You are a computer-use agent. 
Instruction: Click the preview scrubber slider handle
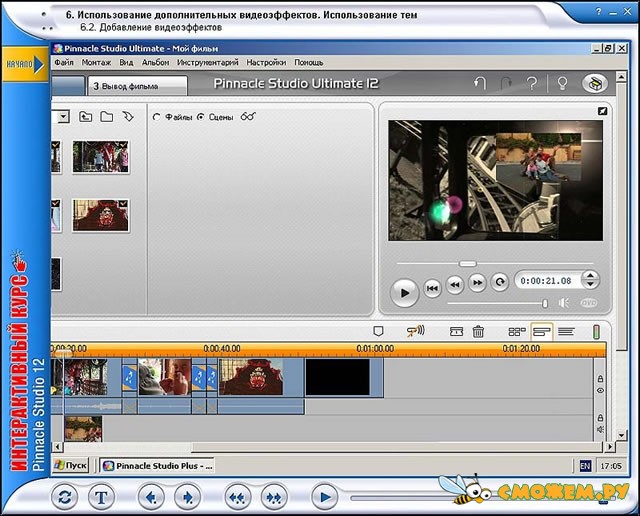467,264
